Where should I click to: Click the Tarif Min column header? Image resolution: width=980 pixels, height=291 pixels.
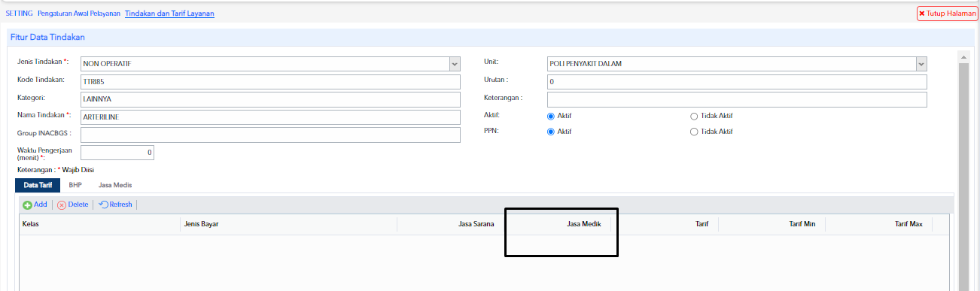pyautogui.click(x=772, y=224)
